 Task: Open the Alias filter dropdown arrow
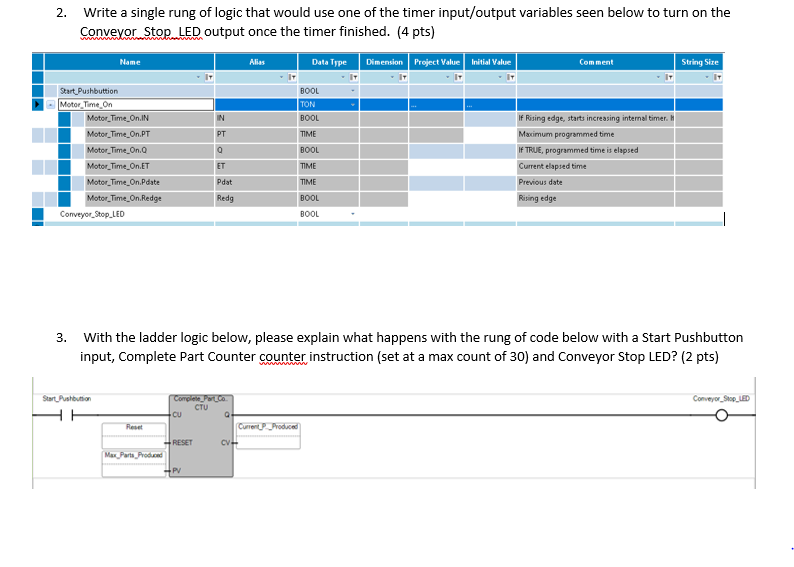pos(282,77)
